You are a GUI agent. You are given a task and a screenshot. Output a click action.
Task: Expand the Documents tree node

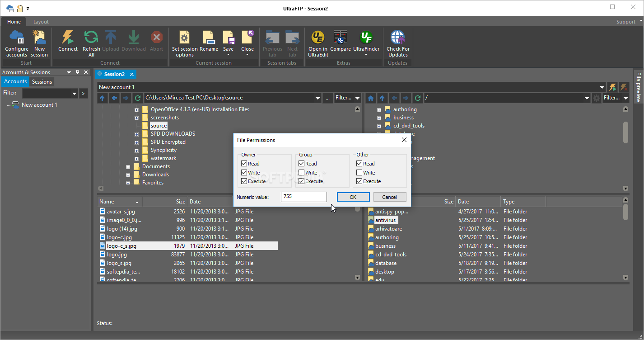128,167
